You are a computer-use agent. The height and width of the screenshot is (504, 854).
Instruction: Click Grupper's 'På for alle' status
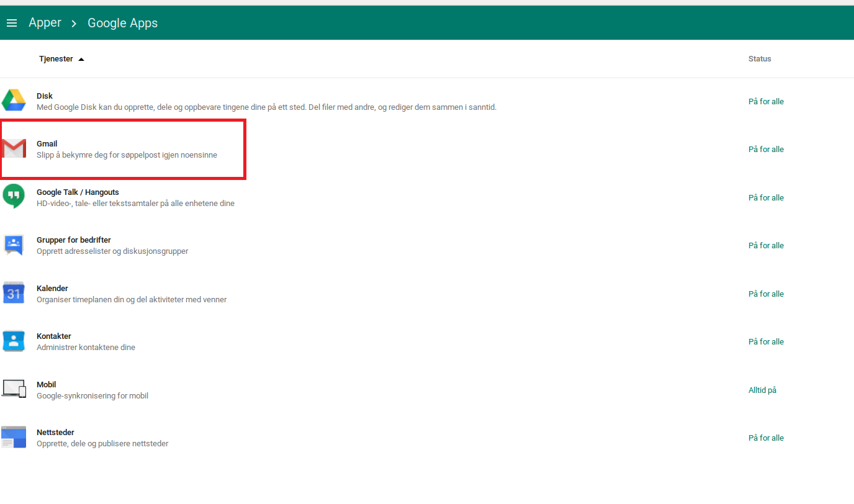coord(766,245)
